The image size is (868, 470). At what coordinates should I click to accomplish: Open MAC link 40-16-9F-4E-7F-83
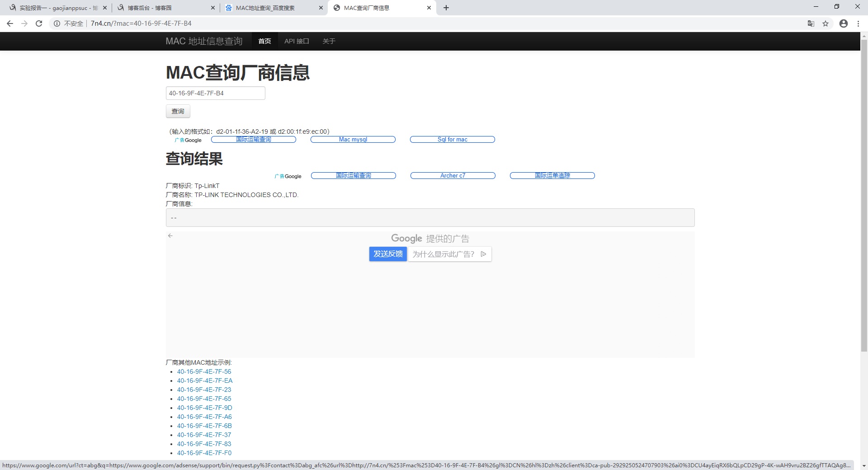coord(204,444)
